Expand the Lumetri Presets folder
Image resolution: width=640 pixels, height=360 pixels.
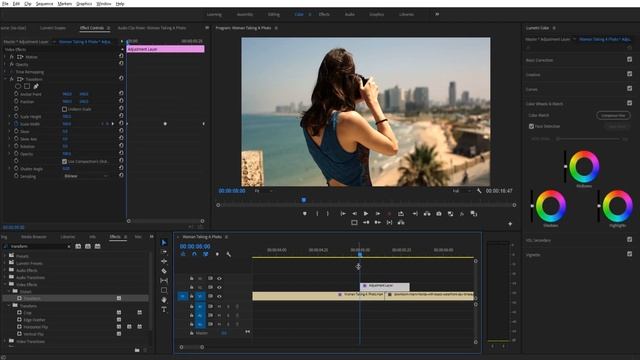tap(5, 263)
